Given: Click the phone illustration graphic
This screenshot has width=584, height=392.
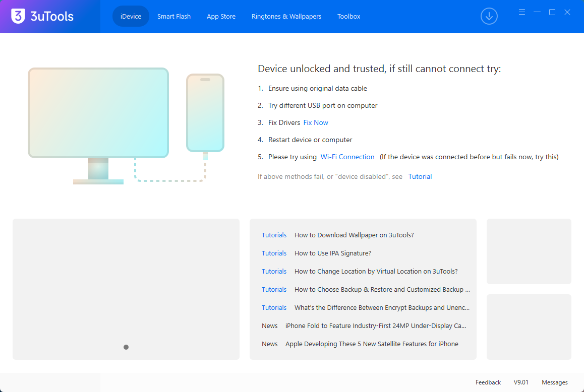Looking at the screenshot, I should coord(205,113).
